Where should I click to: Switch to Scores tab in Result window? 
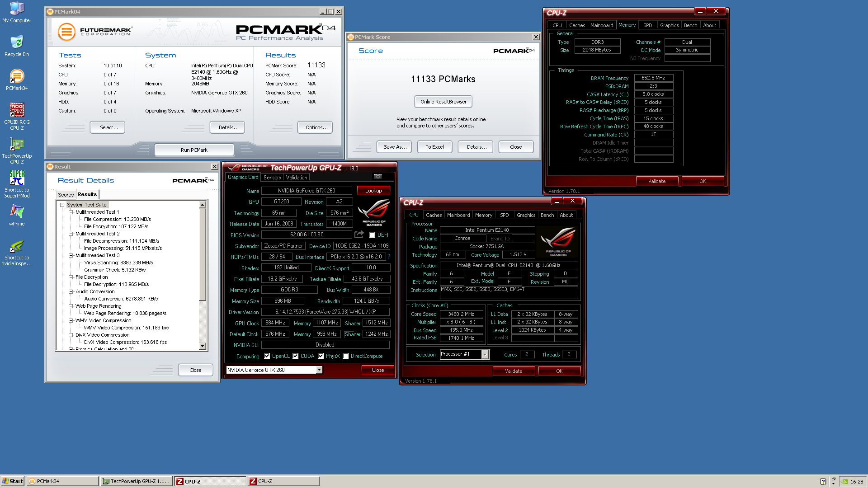(66, 195)
